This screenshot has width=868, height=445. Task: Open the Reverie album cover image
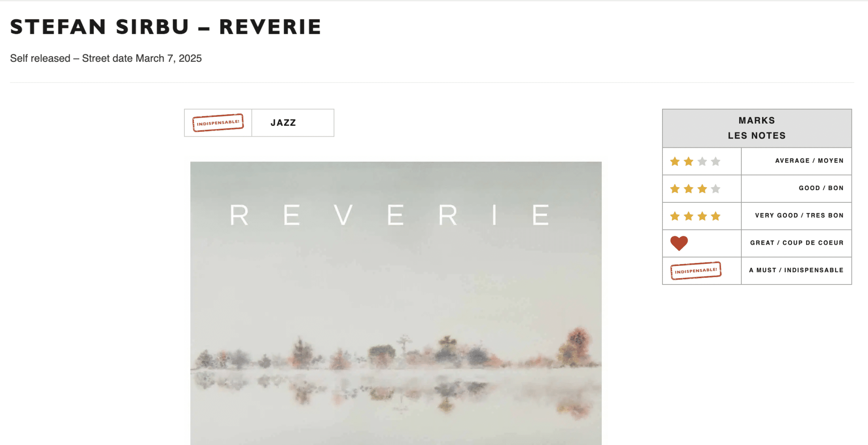(396, 303)
